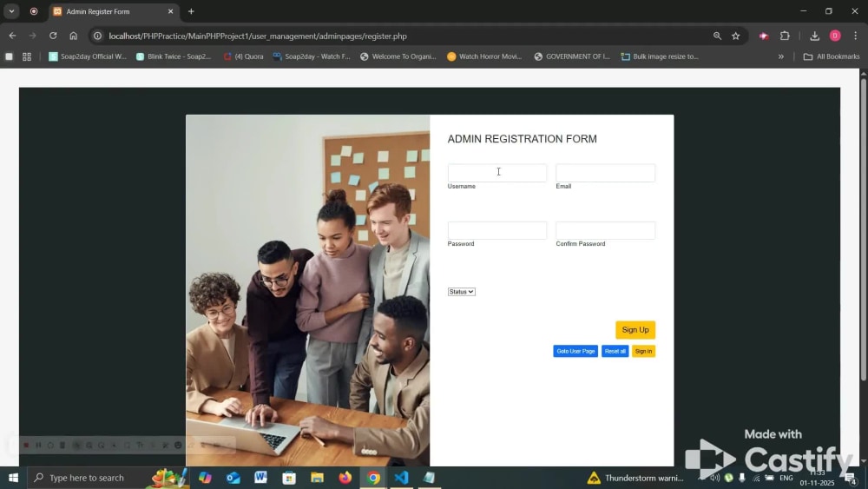Viewport: 868px width, 489px height.
Task: Open File Explorer from the taskbar
Action: (x=317, y=478)
